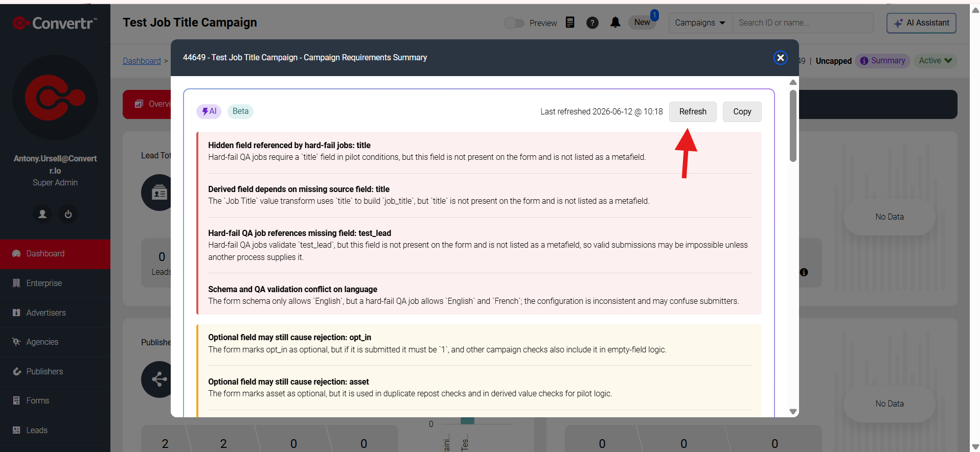
Task: Click the info icon near the chart
Action: tap(804, 272)
